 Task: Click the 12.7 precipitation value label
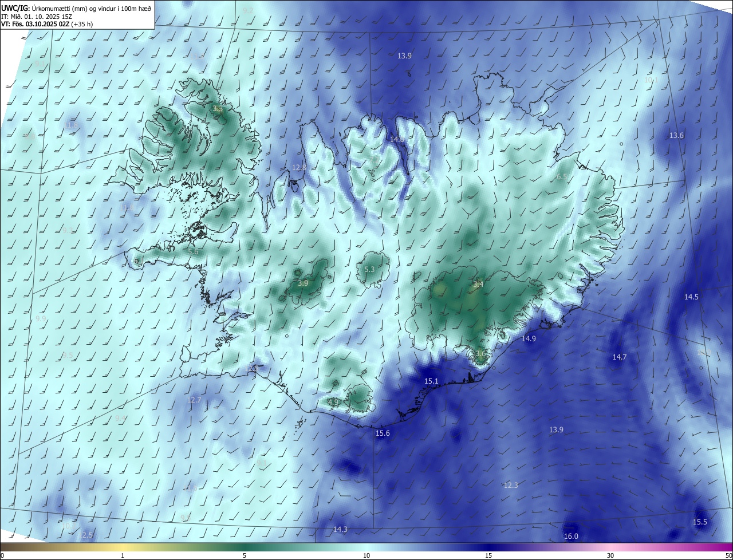point(194,400)
